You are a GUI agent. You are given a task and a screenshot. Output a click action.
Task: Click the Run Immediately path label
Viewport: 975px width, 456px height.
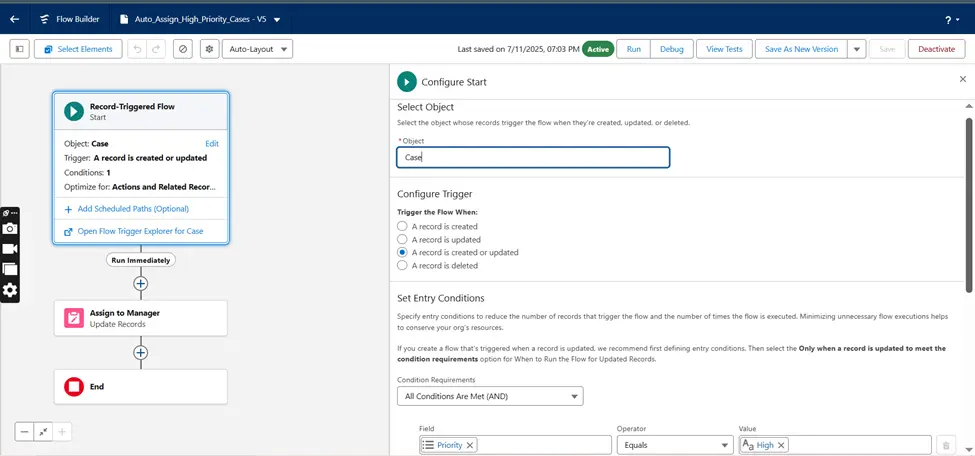141,260
